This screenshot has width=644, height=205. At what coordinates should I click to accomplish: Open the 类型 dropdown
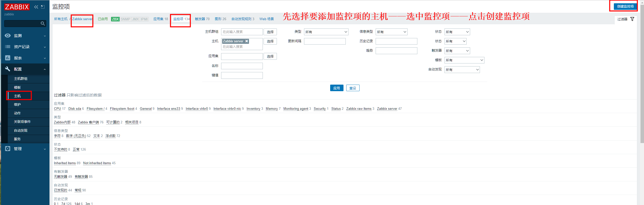tap(326, 32)
